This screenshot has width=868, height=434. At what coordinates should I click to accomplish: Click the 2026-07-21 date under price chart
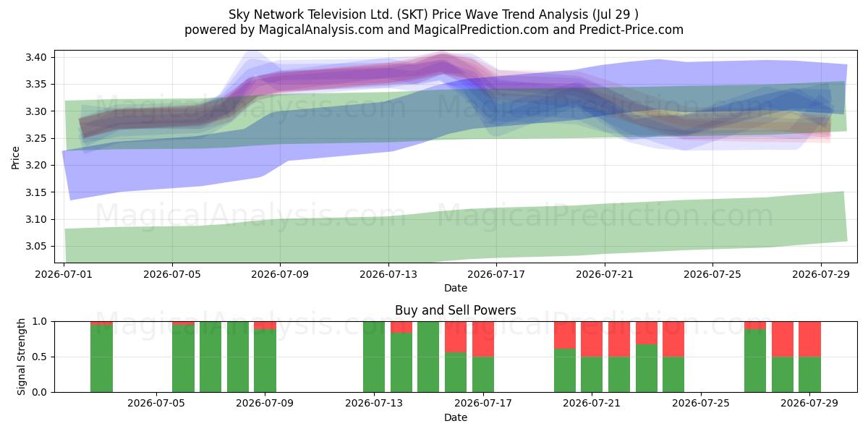pyautogui.click(x=605, y=274)
